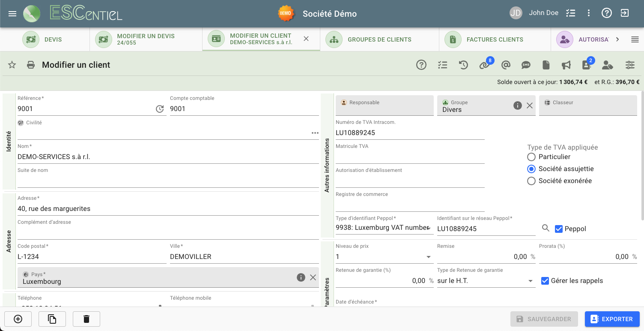
Task: Open linked items icon with badge 8
Action: pos(484,65)
